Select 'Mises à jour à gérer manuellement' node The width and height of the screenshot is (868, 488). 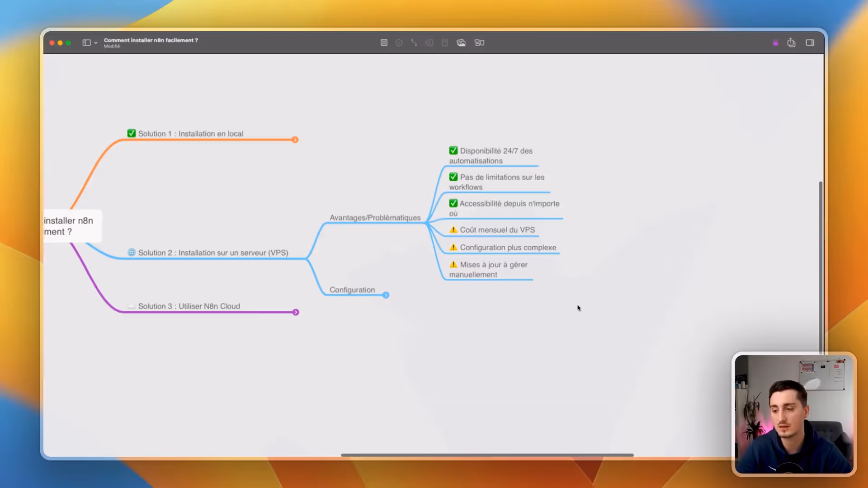488,269
